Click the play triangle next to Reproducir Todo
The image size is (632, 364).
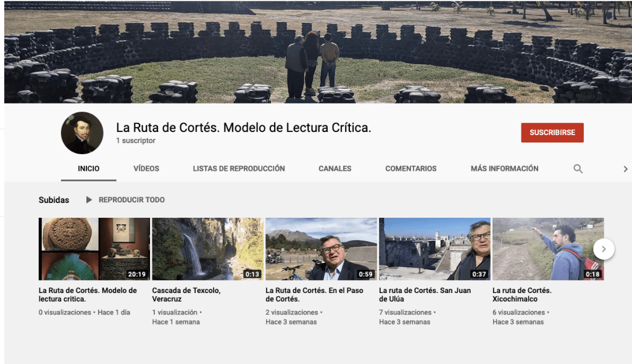(89, 200)
